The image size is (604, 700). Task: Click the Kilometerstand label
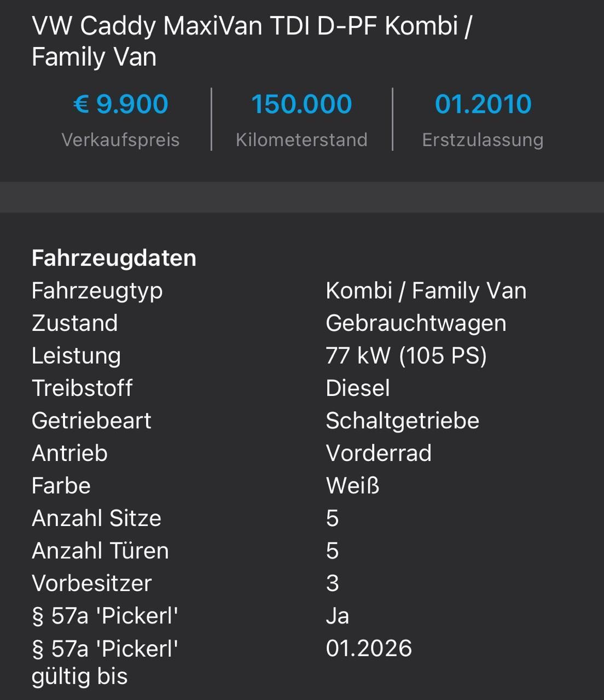301,140
